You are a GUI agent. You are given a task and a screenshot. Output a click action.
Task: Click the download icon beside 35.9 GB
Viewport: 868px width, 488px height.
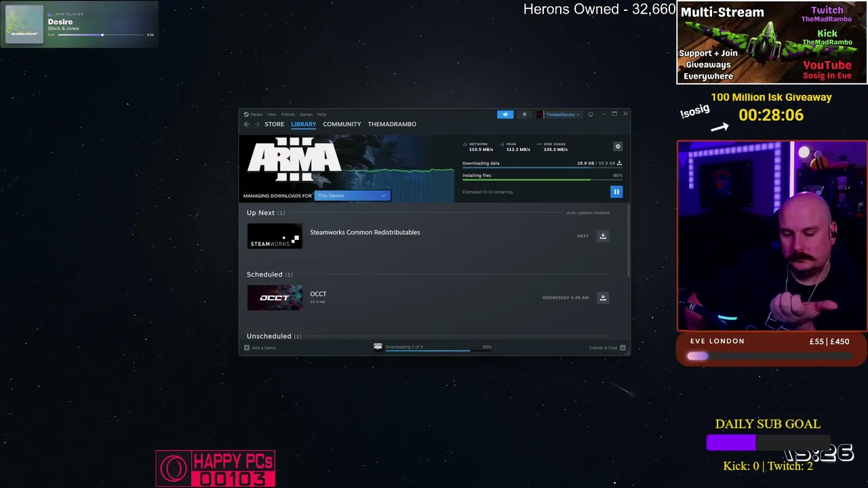point(619,163)
